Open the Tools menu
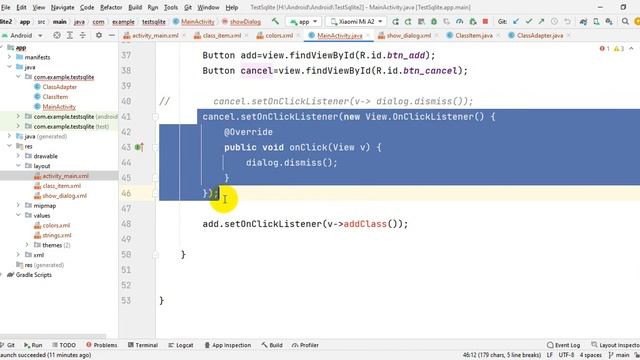The image size is (640, 360). [x=171, y=7]
